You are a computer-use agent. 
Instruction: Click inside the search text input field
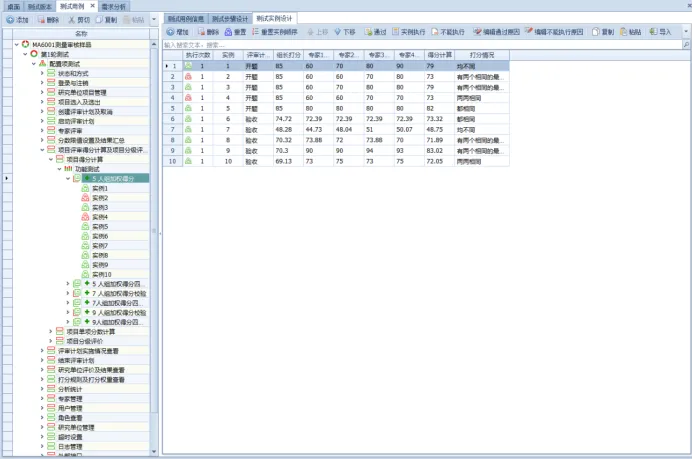[x=423, y=45]
